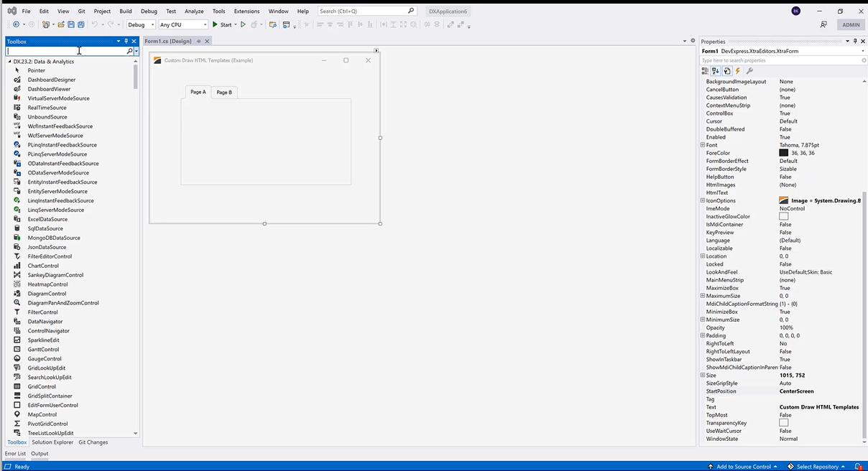Click the Send Feedback icon beside ADMIN
868x471 pixels.
coord(823,24)
